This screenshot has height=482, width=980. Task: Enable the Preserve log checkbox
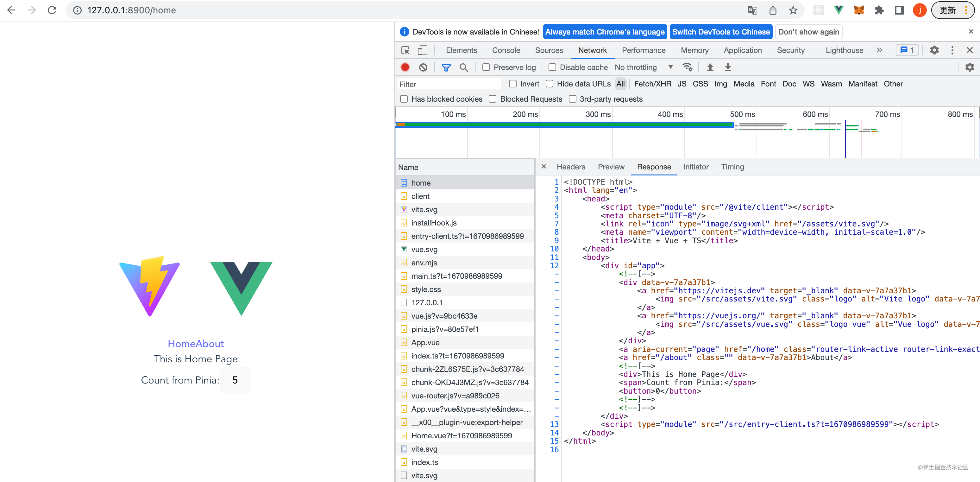point(486,67)
